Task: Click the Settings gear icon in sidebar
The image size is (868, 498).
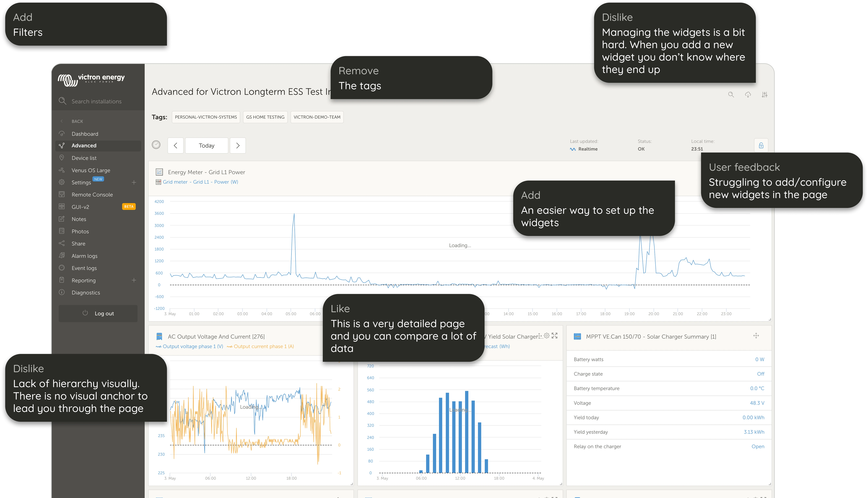Action: (62, 182)
